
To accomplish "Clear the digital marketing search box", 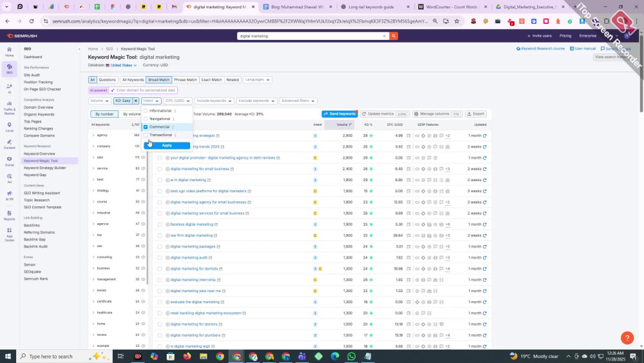I will coord(384,36).
